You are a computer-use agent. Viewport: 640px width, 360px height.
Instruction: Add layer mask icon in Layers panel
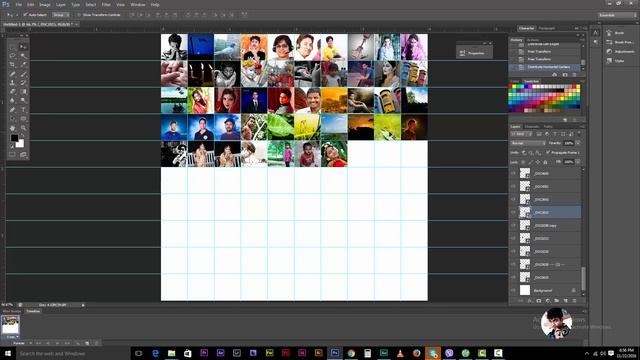[x=539, y=301]
